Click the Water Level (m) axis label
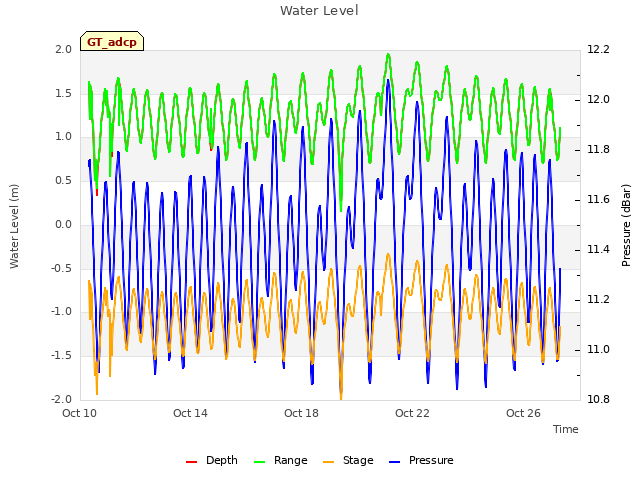640x480 pixels. (14, 226)
